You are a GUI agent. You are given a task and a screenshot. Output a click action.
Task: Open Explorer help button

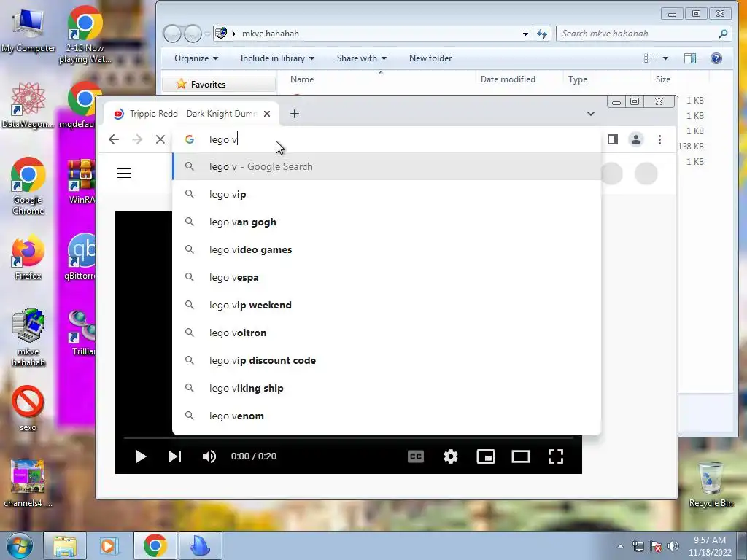[716, 58]
